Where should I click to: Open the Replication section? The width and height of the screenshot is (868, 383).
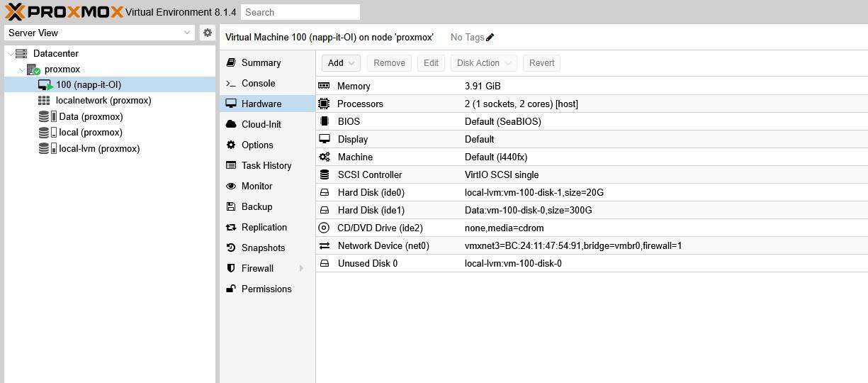click(x=267, y=227)
